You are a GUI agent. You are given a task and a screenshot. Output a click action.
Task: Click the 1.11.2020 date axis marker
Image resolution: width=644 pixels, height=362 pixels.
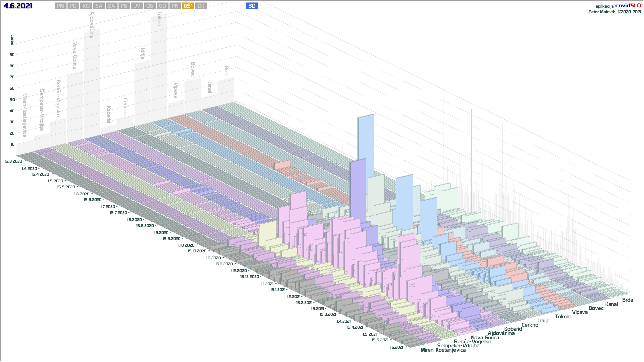[x=213, y=258]
